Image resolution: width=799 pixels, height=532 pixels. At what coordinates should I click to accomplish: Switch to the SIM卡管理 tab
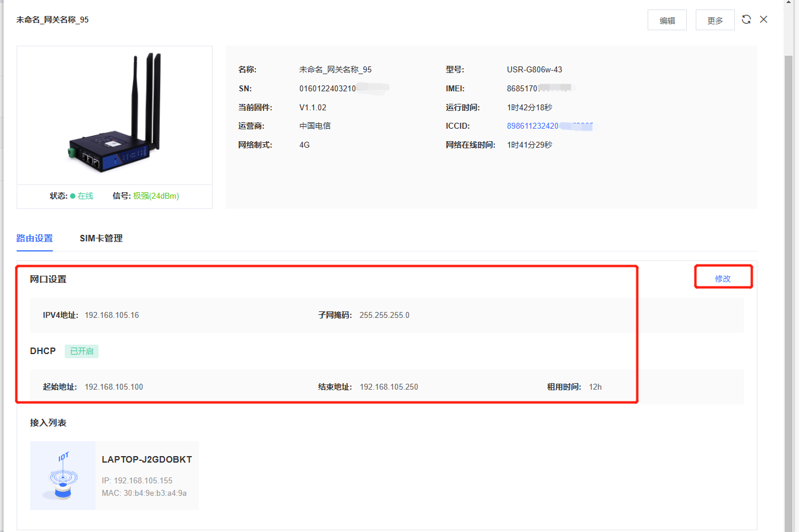(101, 238)
